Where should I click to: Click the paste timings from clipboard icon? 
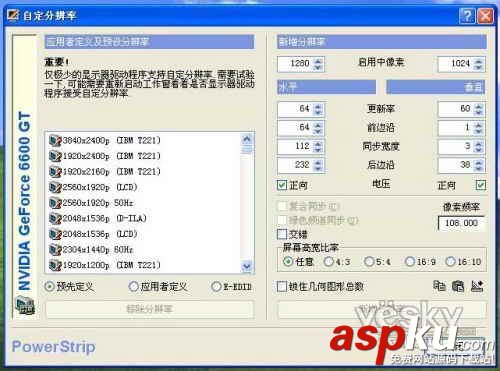[x=458, y=286]
